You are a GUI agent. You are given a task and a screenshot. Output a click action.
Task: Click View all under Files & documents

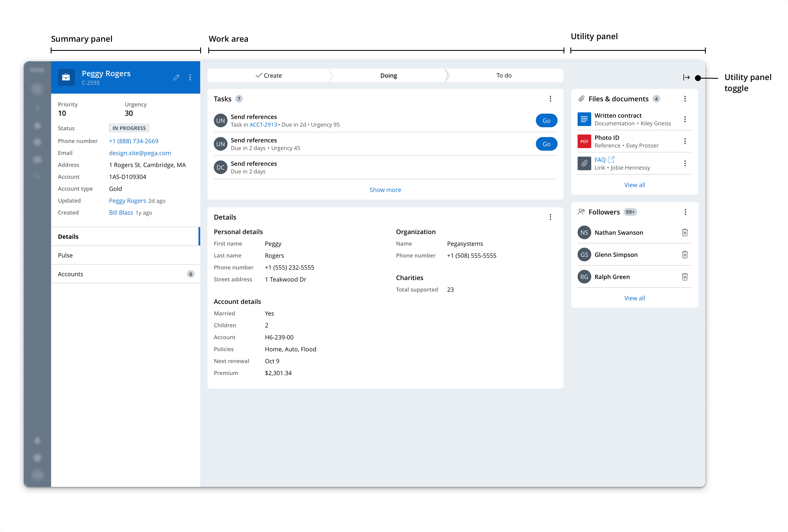tap(634, 185)
